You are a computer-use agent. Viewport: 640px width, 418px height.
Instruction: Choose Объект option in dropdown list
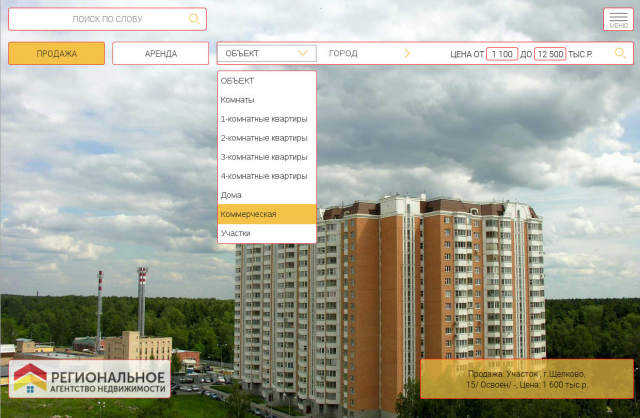point(267,81)
